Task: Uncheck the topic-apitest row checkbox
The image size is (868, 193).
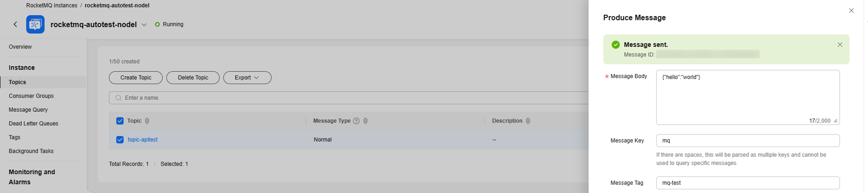Action: [120, 140]
